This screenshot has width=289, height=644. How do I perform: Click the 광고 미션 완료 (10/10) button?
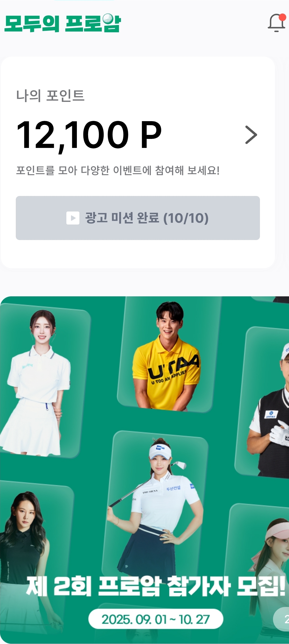point(138,218)
